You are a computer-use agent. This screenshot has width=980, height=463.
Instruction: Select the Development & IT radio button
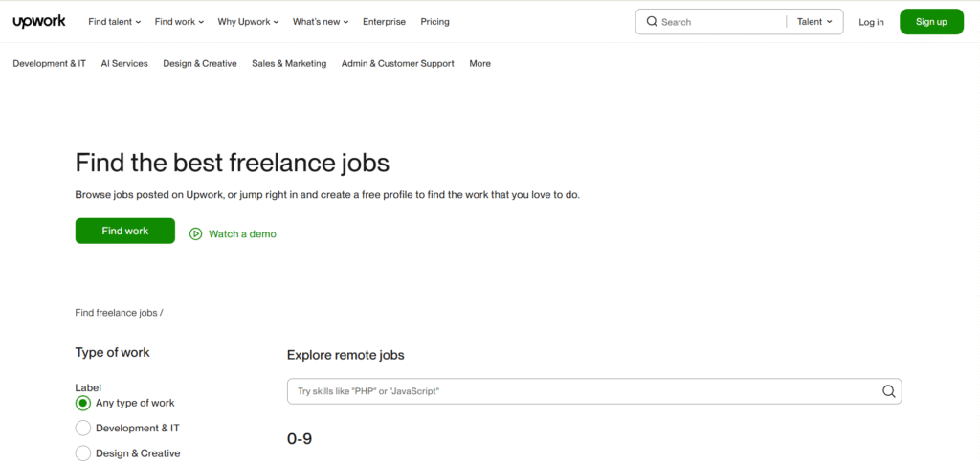coord(82,428)
